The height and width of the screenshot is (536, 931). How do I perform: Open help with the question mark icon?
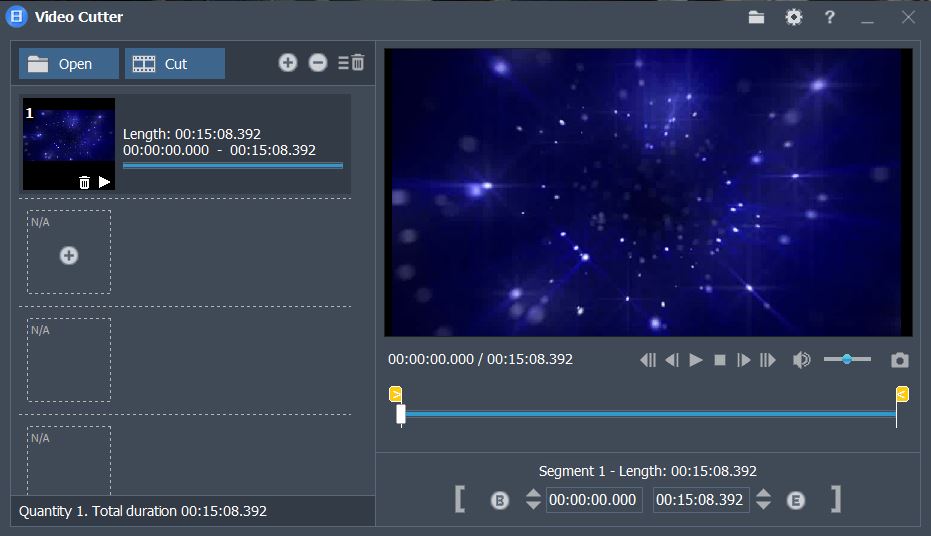point(829,17)
